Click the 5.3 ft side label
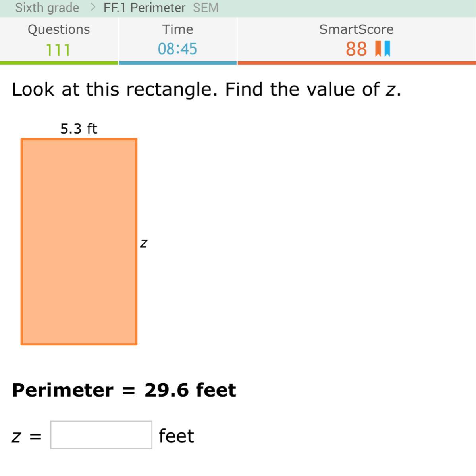Image resolution: width=476 pixels, height=476 pixels. pos(79,129)
